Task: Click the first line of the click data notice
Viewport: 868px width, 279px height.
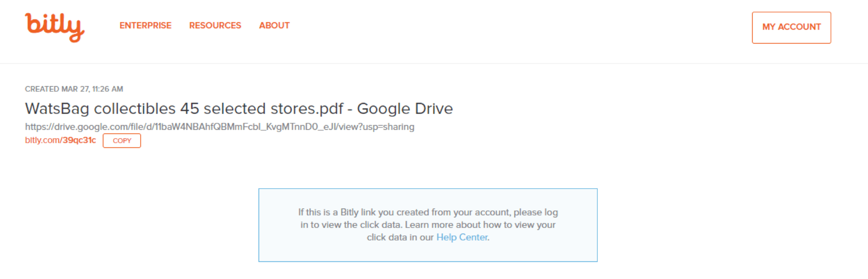Action: pyautogui.click(x=428, y=212)
